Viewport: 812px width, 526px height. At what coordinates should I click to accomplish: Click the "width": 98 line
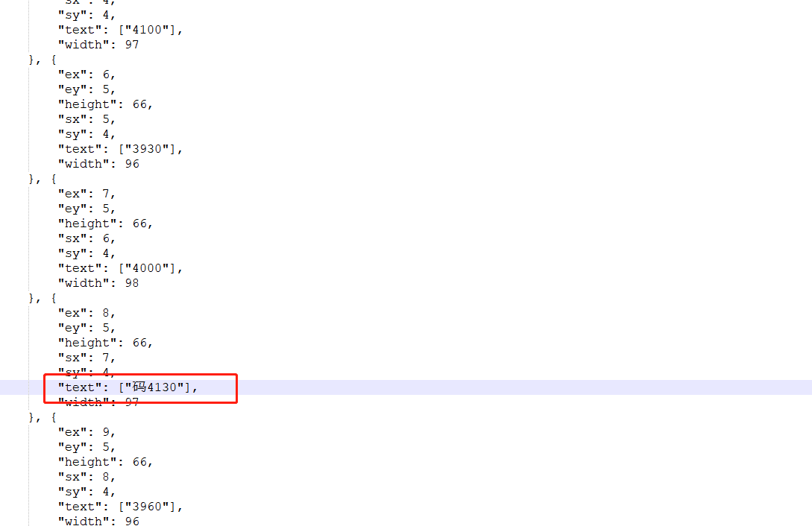98,283
